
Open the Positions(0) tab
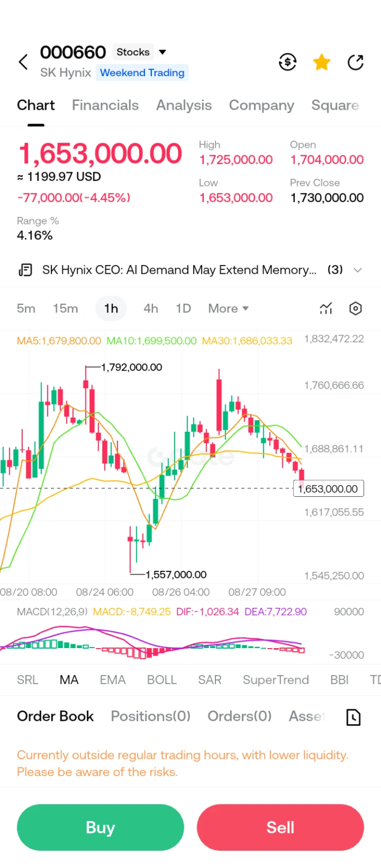(151, 716)
